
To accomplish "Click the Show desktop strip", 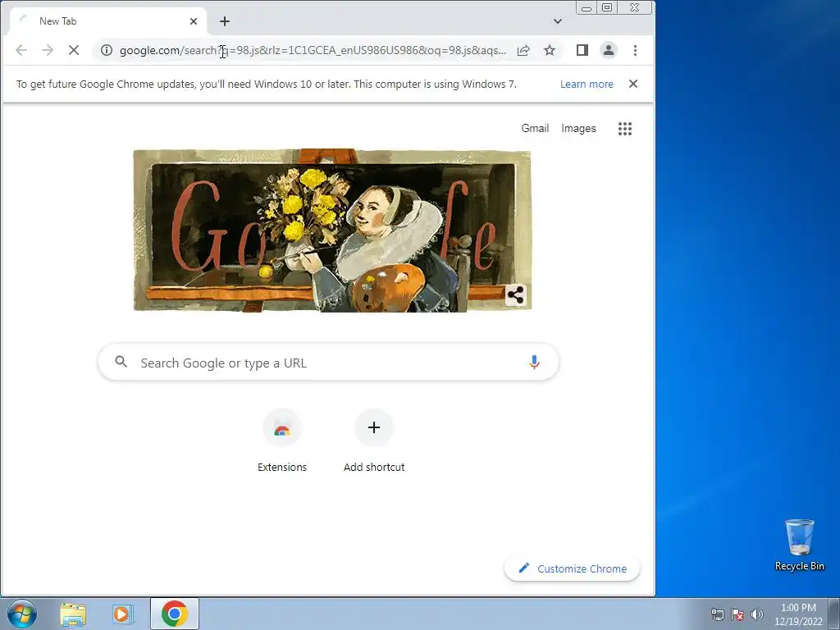I will coord(834,614).
